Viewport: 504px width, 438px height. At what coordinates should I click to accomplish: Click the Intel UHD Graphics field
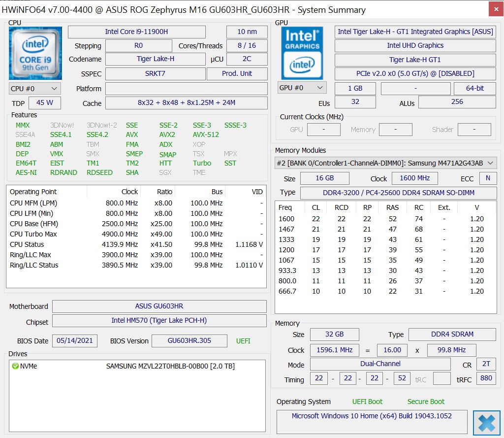pyautogui.click(x=415, y=46)
